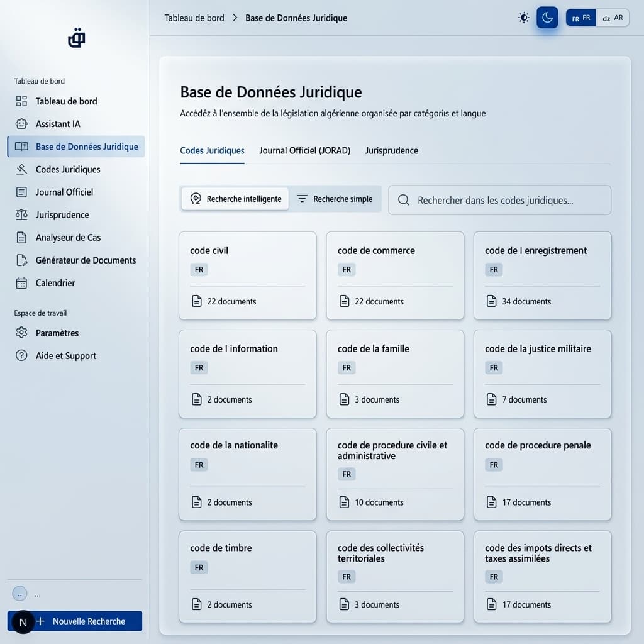
Task: Click the user avatar circle in sidebar
Action: [19, 594]
